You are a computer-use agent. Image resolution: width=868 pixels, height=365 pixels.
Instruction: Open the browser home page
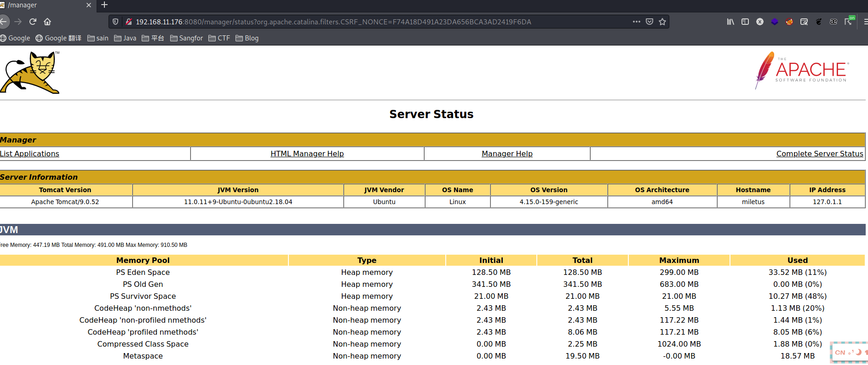(x=47, y=22)
